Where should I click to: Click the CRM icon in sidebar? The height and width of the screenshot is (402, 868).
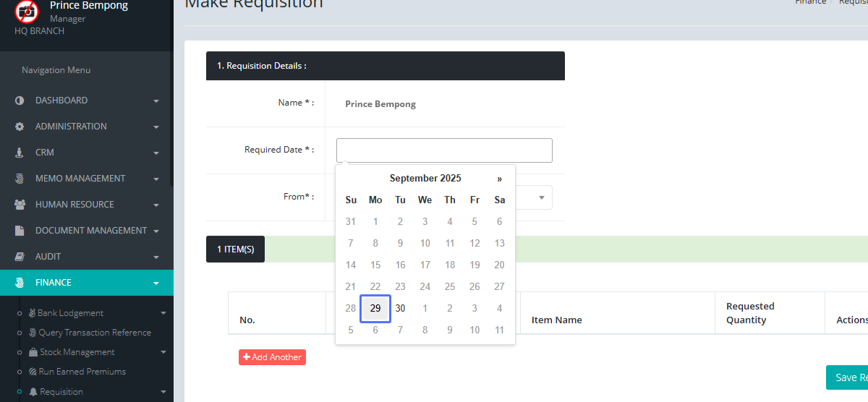20,153
